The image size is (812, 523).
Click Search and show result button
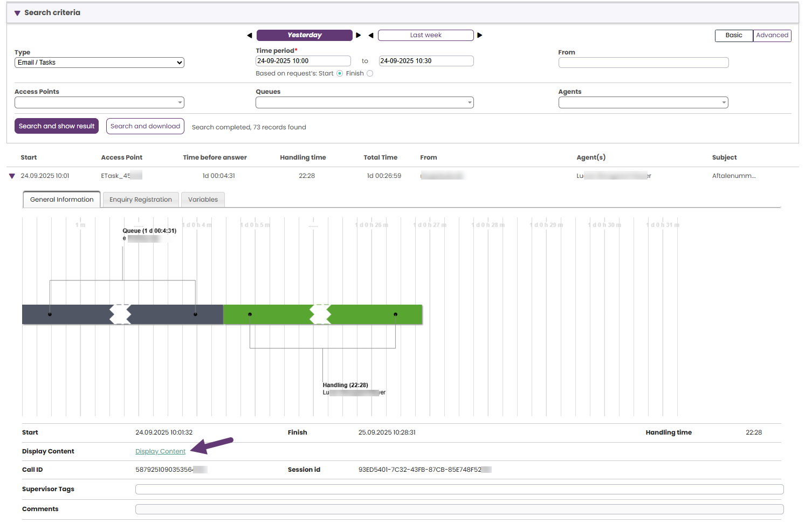click(x=57, y=126)
